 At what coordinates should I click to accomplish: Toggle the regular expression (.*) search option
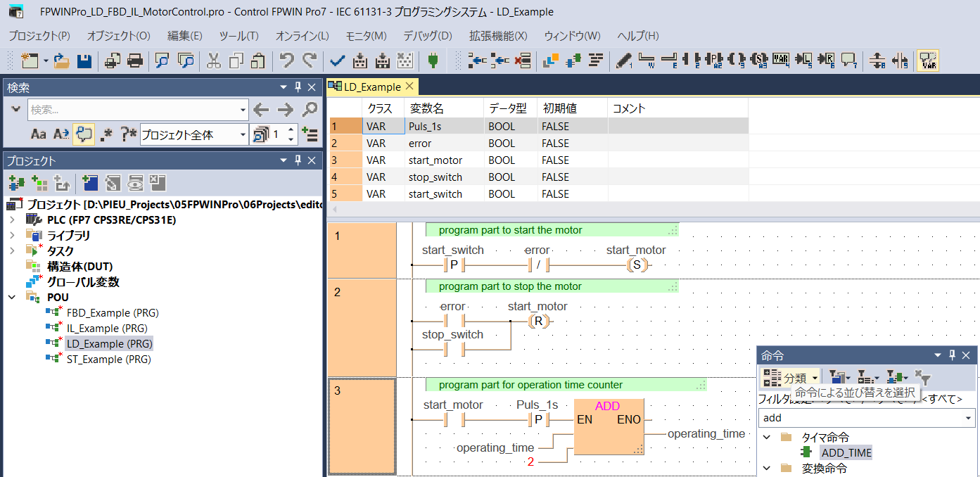(106, 134)
